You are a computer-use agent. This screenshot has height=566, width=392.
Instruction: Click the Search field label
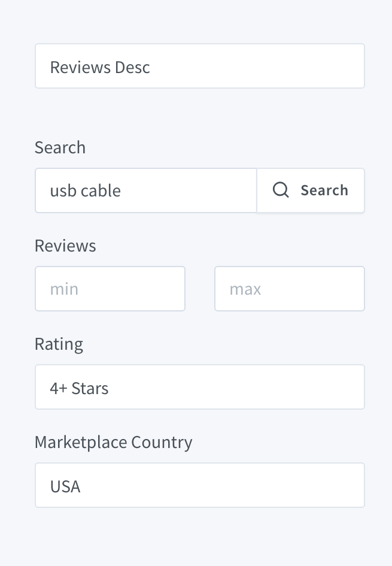pos(60,147)
